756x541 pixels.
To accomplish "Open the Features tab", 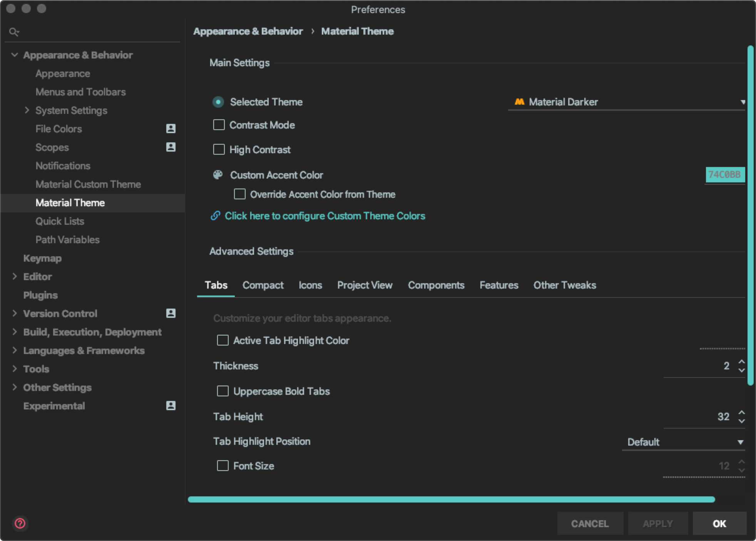I will point(499,285).
